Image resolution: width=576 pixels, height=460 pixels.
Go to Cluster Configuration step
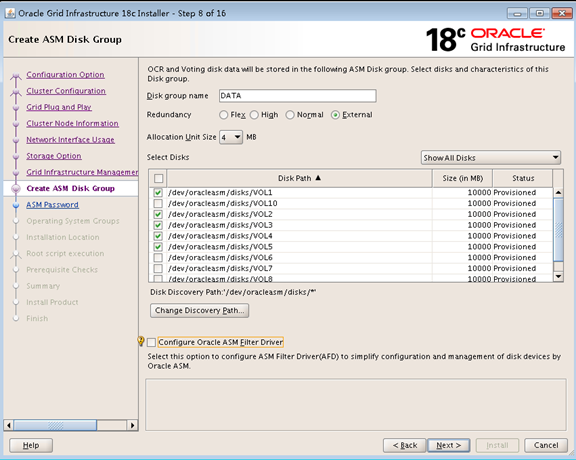pos(66,91)
